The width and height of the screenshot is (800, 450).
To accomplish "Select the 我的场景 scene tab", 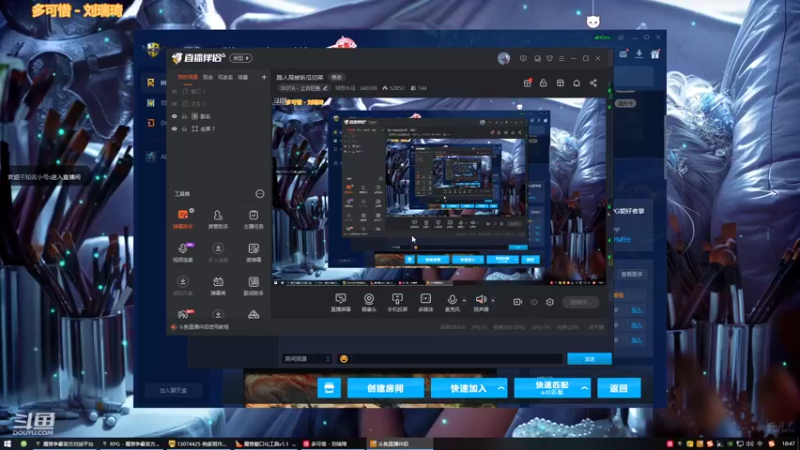I will [187, 78].
